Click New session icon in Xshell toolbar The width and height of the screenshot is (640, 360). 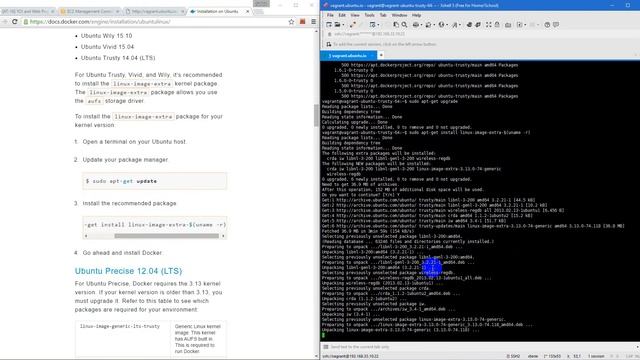(x=329, y=24)
